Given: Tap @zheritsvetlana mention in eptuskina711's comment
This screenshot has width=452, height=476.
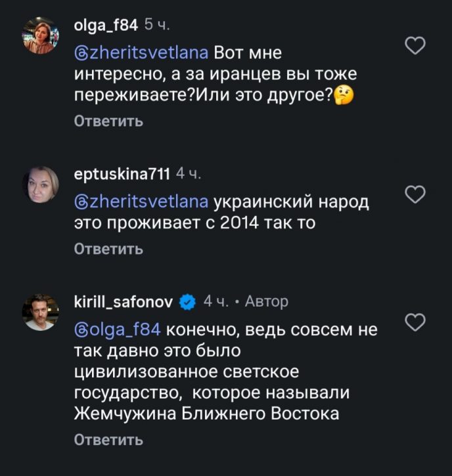Looking at the screenshot, I should pyautogui.click(x=141, y=201).
